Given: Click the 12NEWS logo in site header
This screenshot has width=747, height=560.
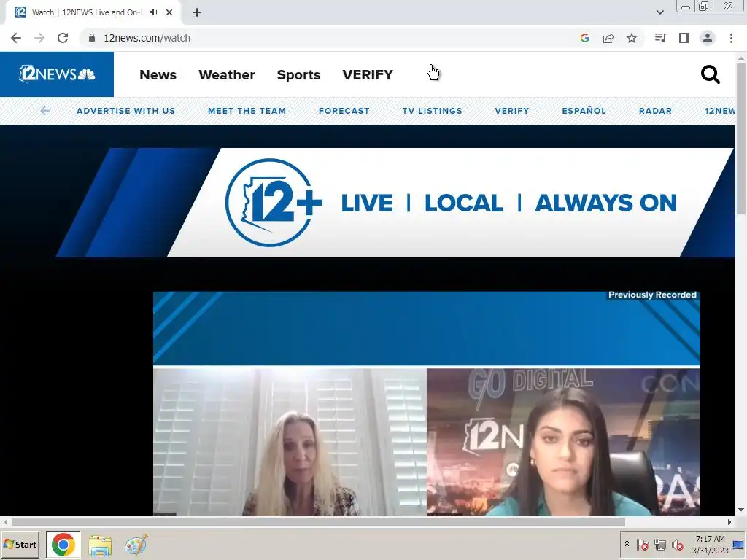Looking at the screenshot, I should coord(57,74).
